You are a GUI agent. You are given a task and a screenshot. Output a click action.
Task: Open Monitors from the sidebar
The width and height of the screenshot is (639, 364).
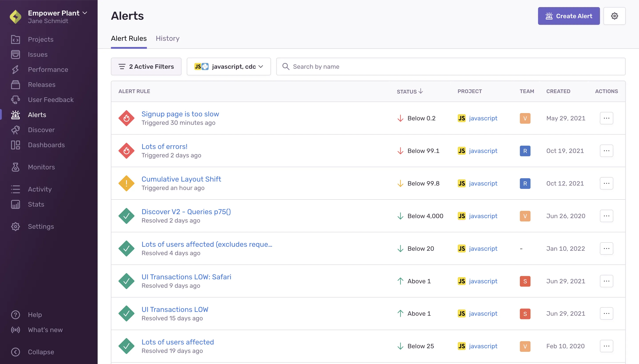(41, 167)
